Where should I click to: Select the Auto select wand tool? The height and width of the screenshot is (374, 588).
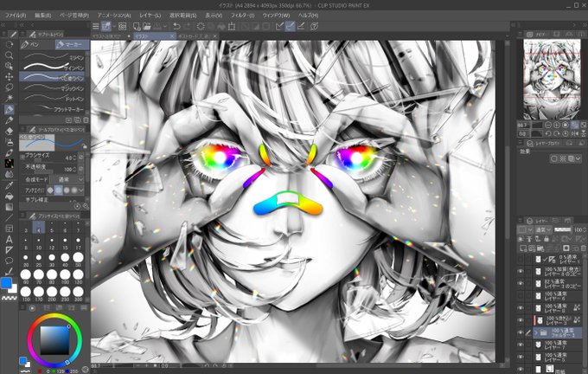pos(9,99)
